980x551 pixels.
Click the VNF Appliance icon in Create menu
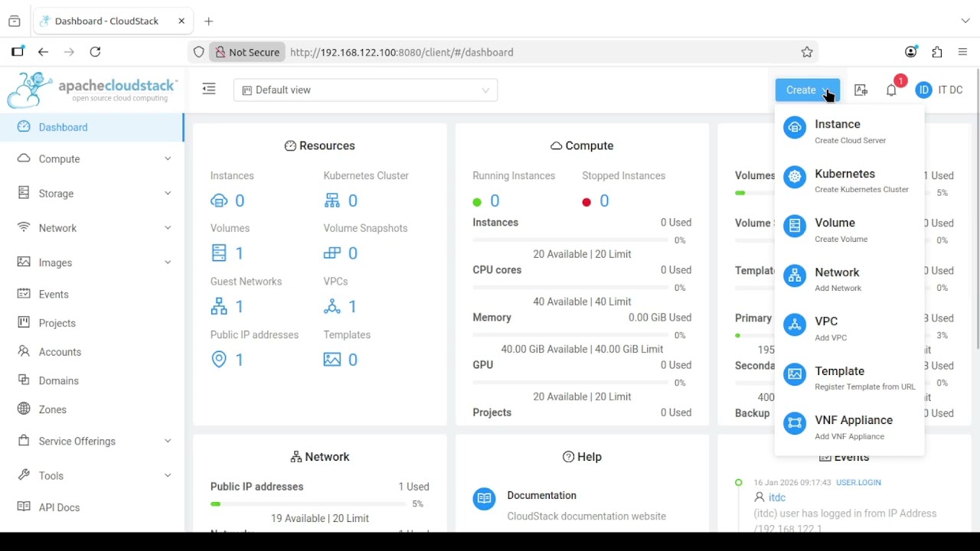[795, 423]
